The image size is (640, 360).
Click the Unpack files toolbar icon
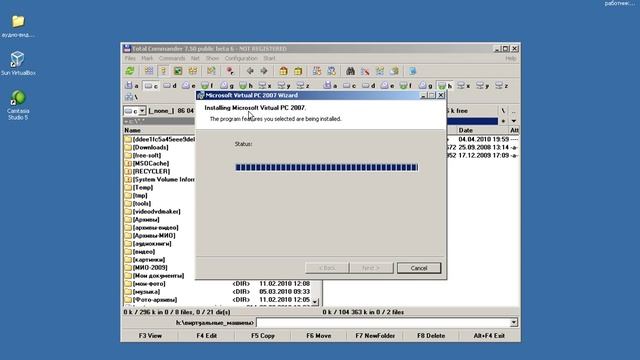[298, 71]
